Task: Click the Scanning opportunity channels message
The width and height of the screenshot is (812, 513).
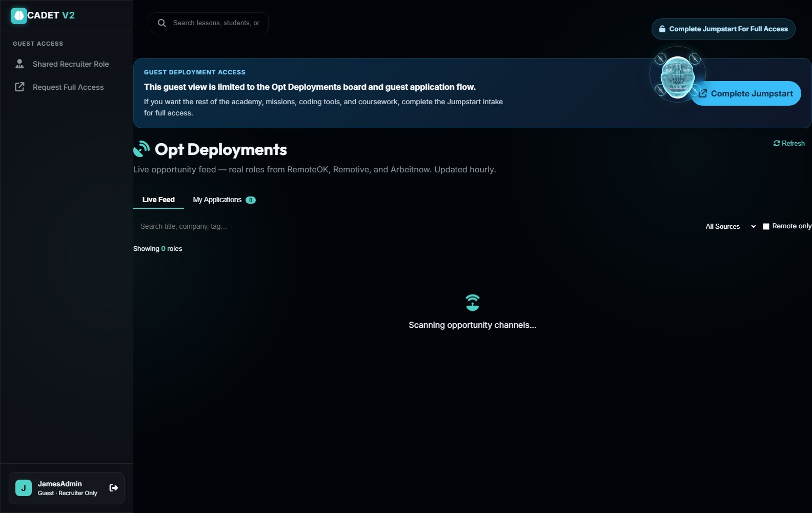Action: (x=473, y=325)
